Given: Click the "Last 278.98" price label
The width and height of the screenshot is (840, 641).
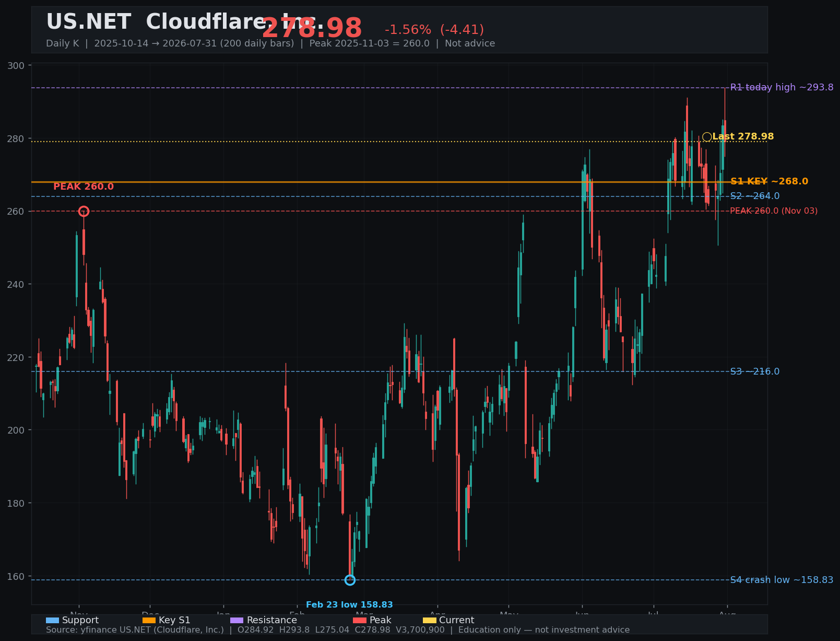Looking at the screenshot, I should click(743, 137).
